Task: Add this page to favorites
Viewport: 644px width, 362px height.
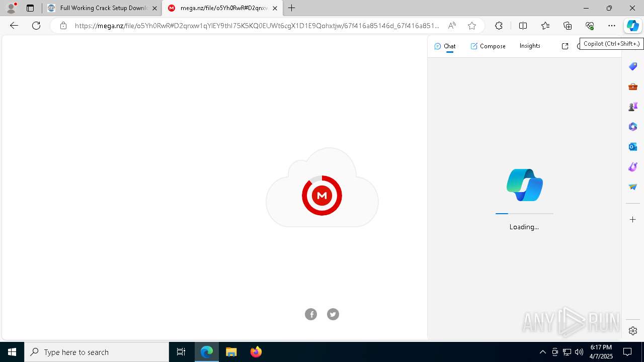Action: [x=471, y=26]
